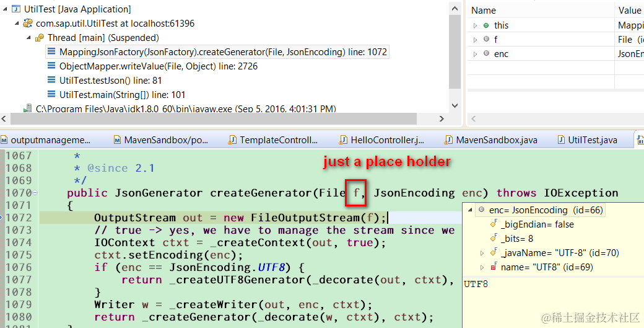Switch to MavenSandbox/po... editor tab
Viewport: 644px width, 328px height.
point(161,140)
